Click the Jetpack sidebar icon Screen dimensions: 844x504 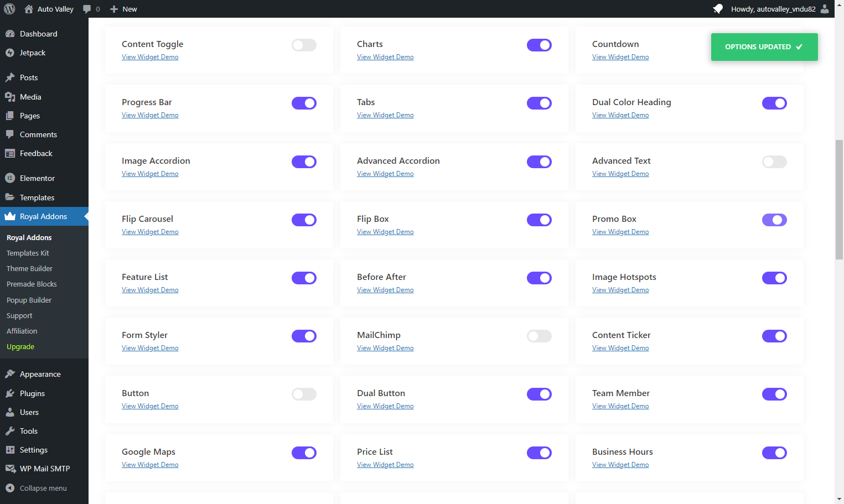[x=10, y=53]
